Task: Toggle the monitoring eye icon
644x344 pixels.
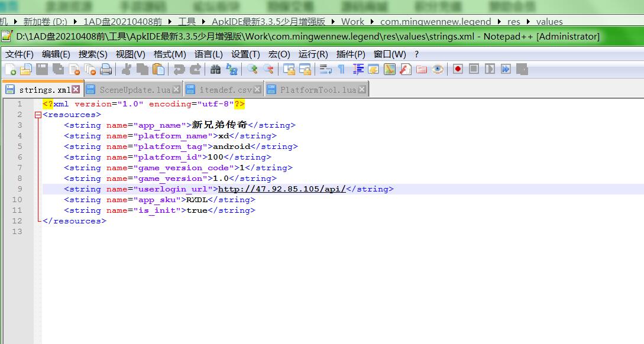Action: click(438, 70)
